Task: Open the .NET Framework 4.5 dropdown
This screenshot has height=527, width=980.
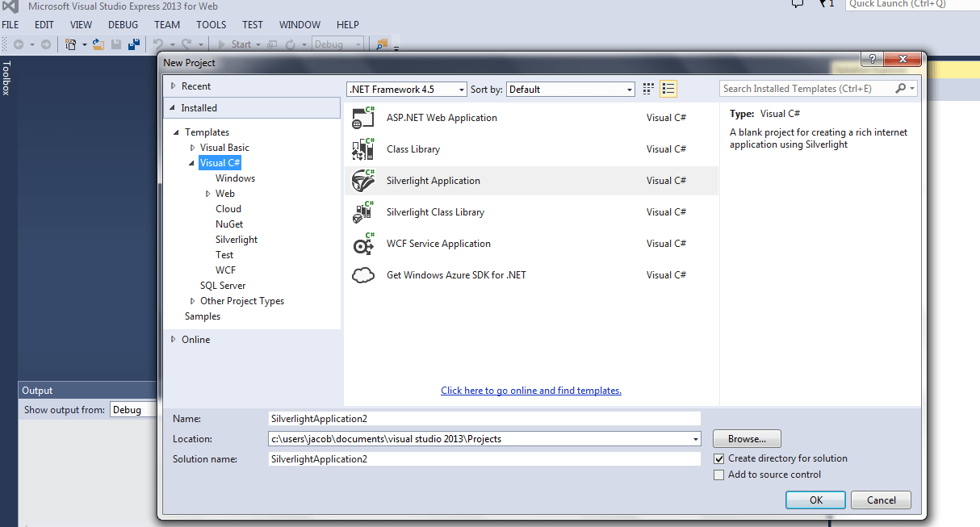Action: pyautogui.click(x=407, y=89)
